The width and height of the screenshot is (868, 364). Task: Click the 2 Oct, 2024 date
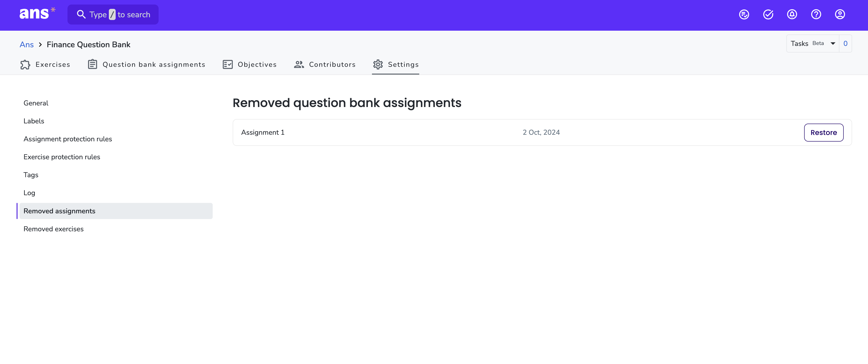[541, 132]
